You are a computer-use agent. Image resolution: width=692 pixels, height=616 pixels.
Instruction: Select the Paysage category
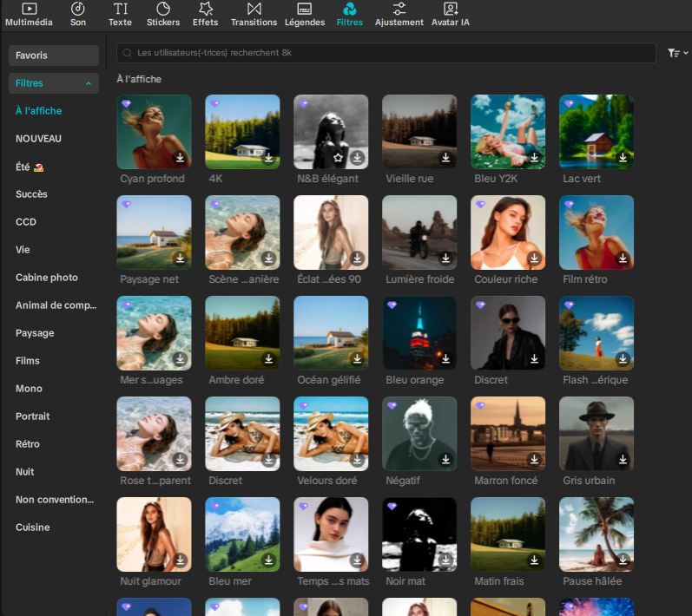(35, 333)
